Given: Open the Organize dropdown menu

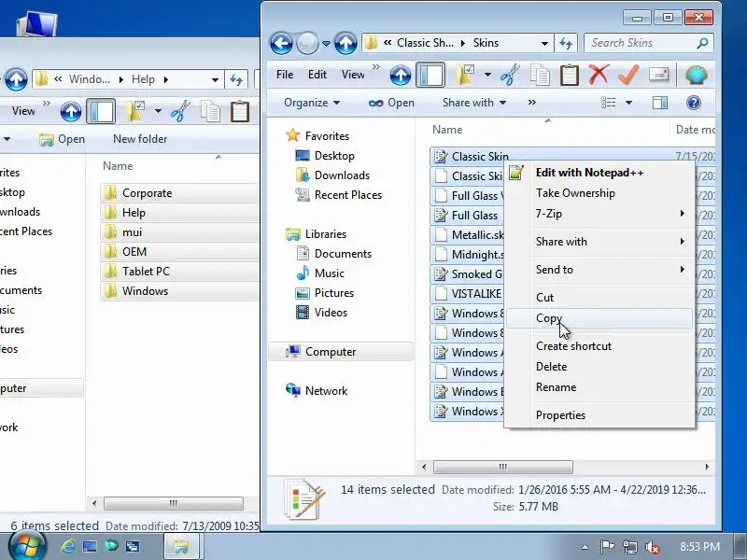Looking at the screenshot, I should pyautogui.click(x=312, y=103).
